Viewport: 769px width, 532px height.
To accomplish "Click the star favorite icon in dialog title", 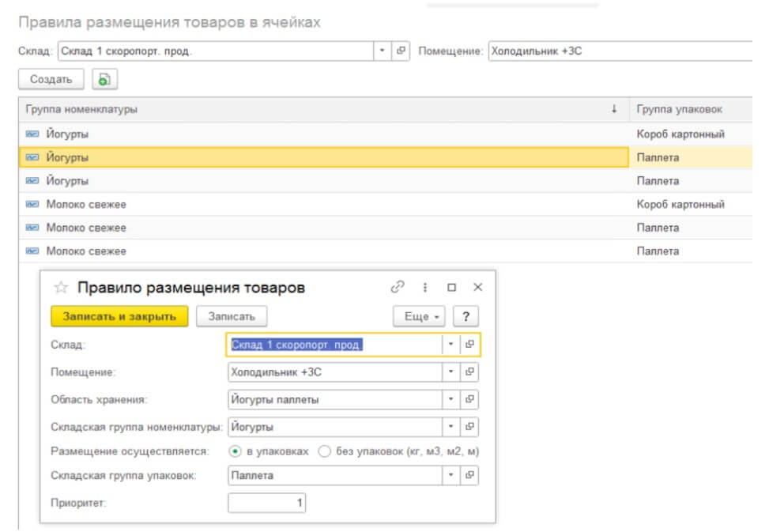I will [x=61, y=288].
